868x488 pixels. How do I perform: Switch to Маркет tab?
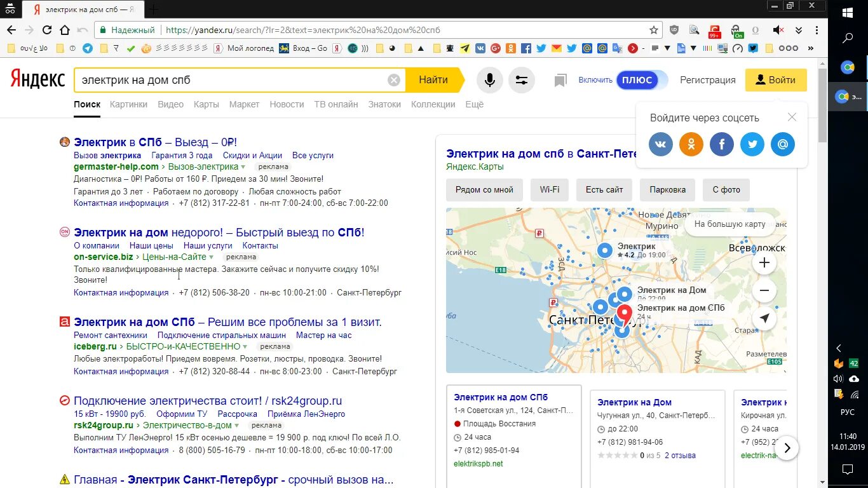pyautogui.click(x=244, y=104)
